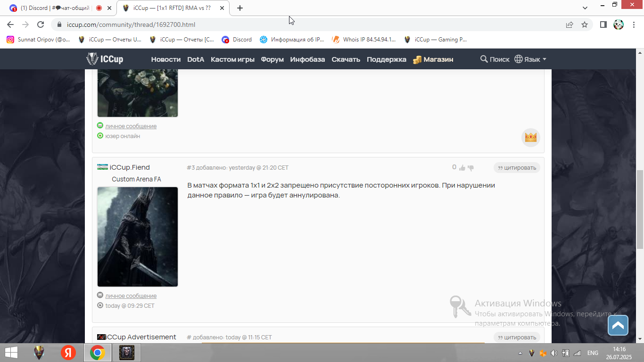Open the browser side panel icon

point(603,25)
